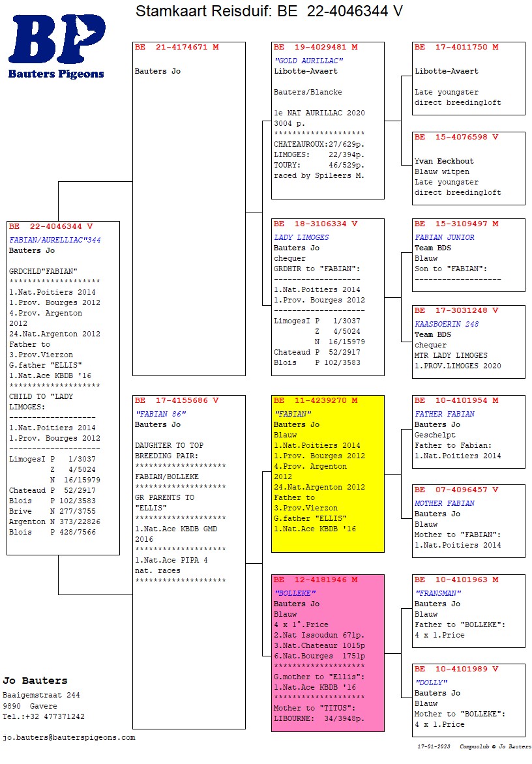The height and width of the screenshot is (764, 532).
Task: Click the Compuclub copyright footer text
Action: (x=495, y=746)
